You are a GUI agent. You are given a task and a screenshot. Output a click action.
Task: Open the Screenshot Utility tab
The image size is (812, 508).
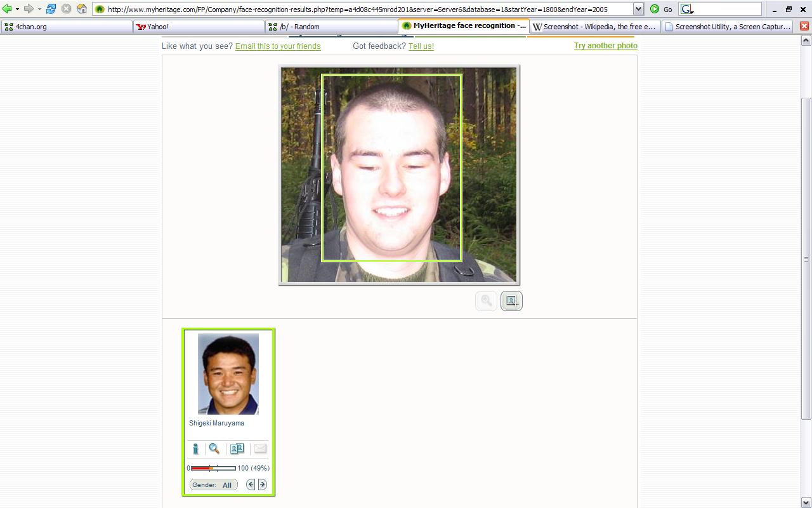[728, 27]
